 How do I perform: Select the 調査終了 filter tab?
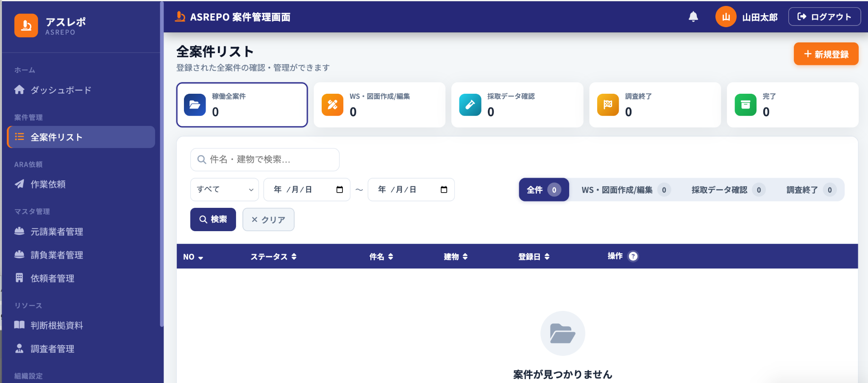click(x=811, y=190)
